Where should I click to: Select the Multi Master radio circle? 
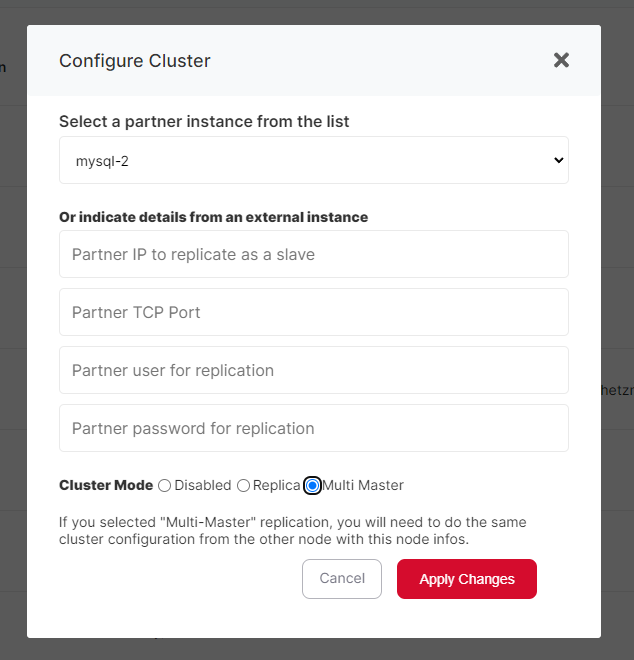[x=312, y=486]
